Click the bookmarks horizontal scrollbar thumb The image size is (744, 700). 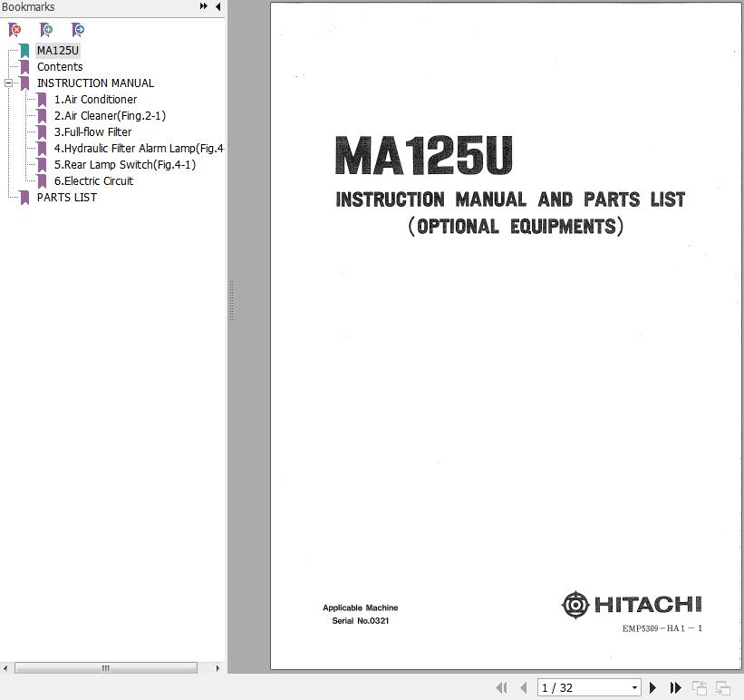(x=106, y=668)
